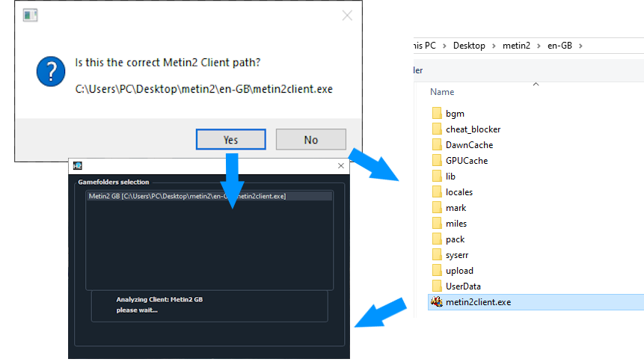
Task: Open the cheat_blocker folder icon
Action: point(438,129)
